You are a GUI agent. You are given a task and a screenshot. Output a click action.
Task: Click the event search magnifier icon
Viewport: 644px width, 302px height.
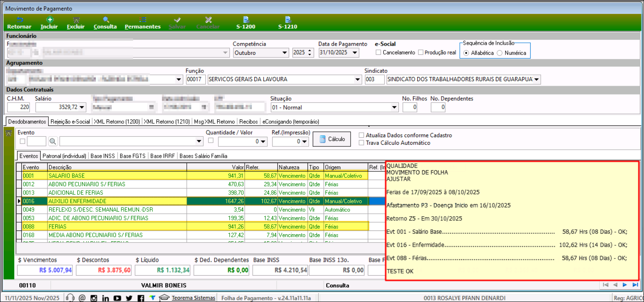pos(53,141)
